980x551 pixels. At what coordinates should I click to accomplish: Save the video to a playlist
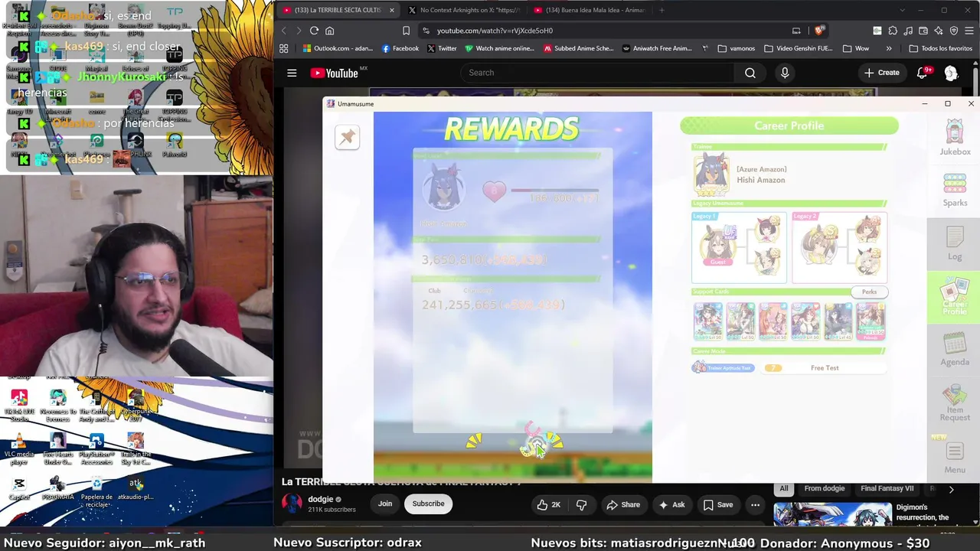pos(718,504)
